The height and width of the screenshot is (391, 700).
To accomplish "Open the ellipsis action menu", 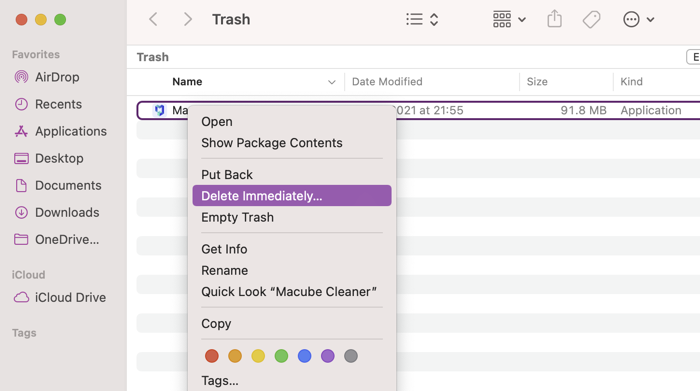I will (x=638, y=19).
